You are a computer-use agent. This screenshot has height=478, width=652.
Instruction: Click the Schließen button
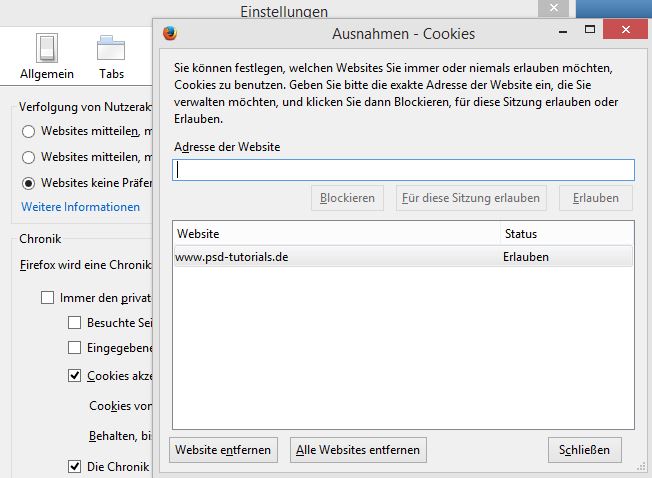coord(585,450)
